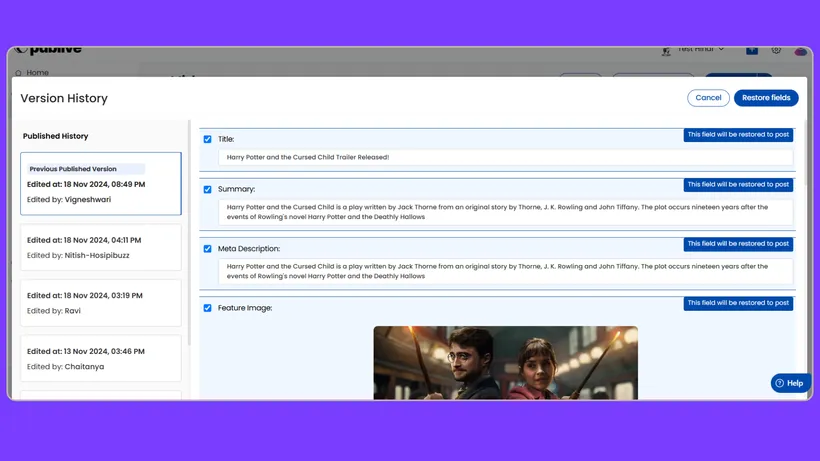This screenshot has height=461, width=820.
Task: Click the version list scrollbar
Action: point(189,233)
